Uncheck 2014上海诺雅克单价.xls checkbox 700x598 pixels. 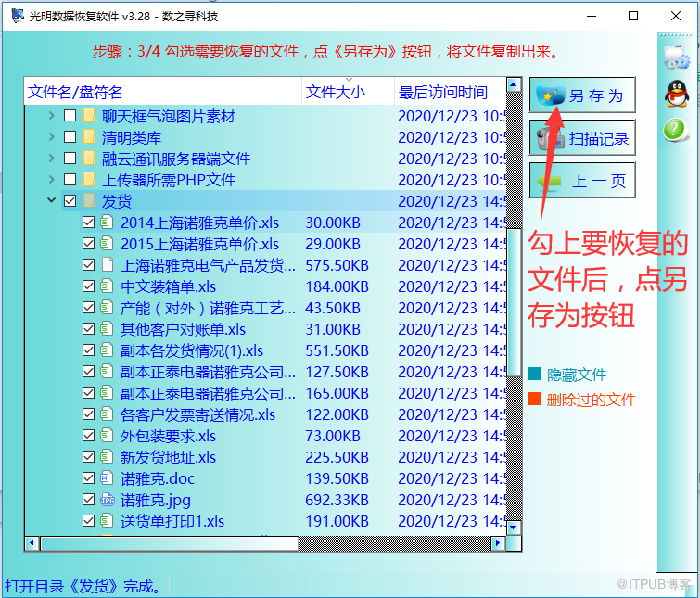pyautogui.click(x=88, y=223)
